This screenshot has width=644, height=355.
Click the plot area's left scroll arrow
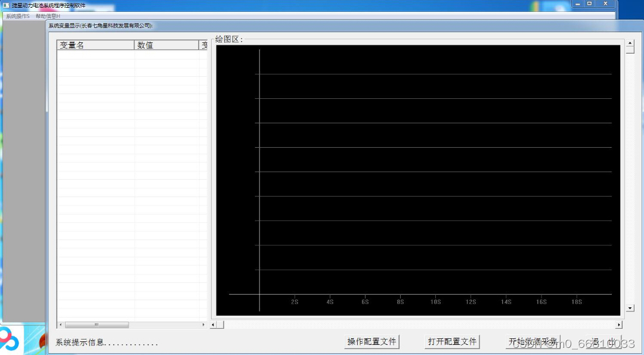click(x=213, y=325)
